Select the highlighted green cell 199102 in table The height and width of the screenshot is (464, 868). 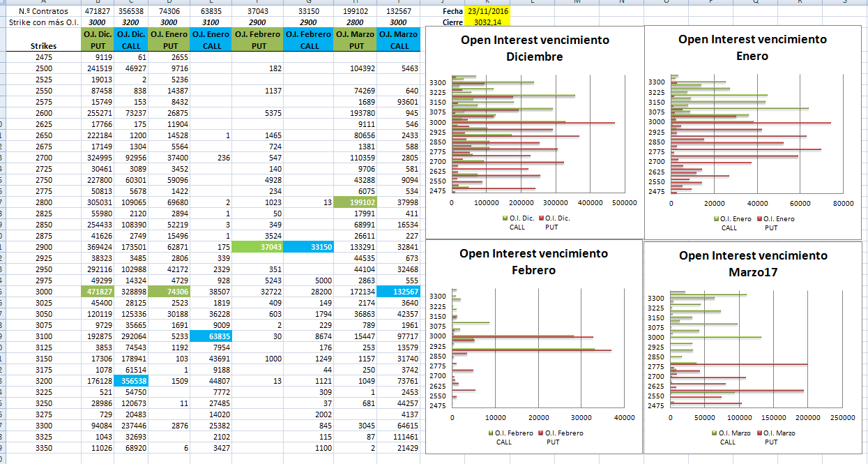click(356, 202)
